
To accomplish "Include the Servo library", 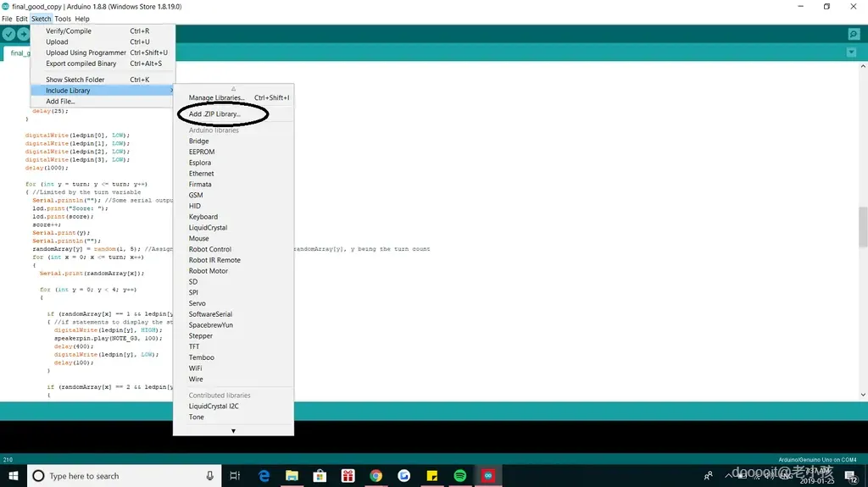I will [233, 304].
